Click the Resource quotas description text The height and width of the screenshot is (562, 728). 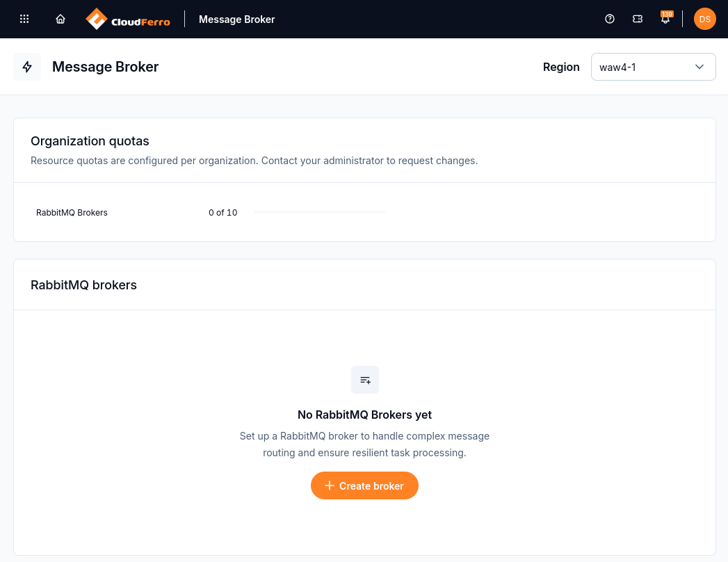(254, 161)
